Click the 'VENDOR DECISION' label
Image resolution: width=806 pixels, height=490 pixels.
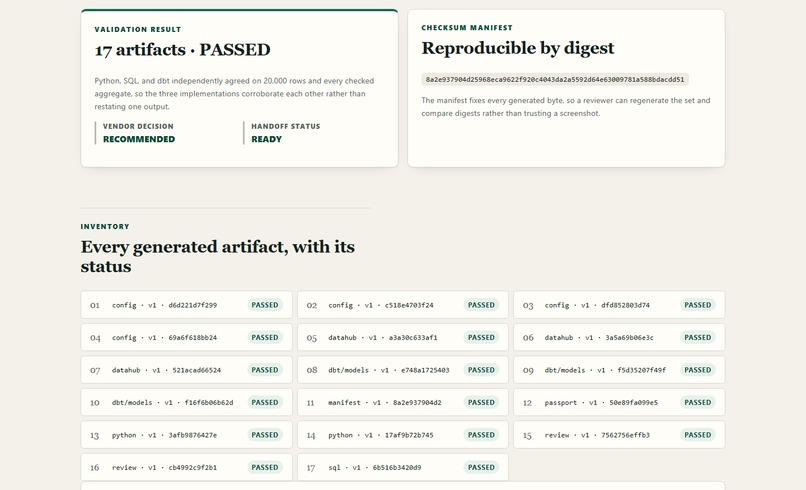tap(138, 126)
